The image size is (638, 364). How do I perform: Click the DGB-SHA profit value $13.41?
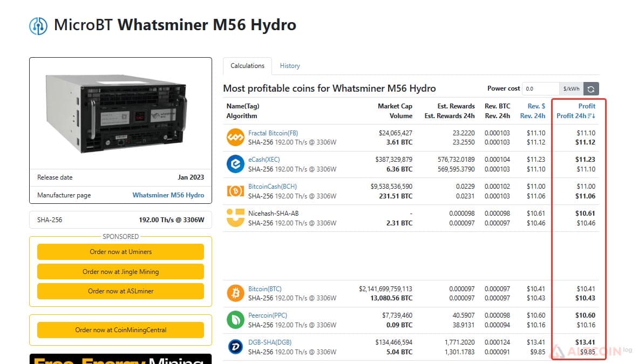[585, 342]
